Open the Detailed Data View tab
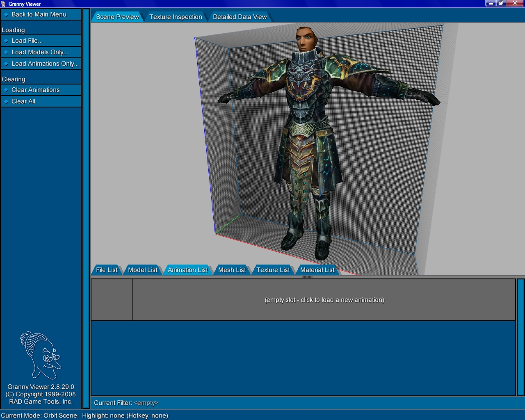525x420 pixels. [240, 17]
